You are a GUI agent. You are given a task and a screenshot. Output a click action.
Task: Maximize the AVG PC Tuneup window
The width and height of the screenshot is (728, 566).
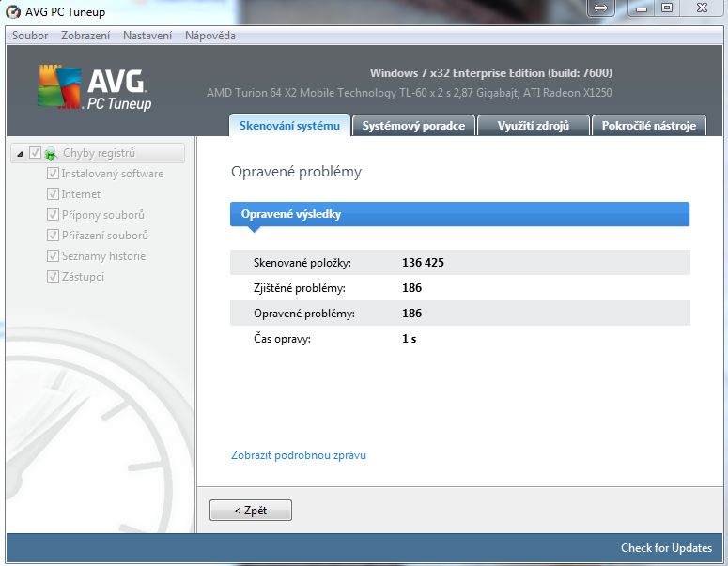(x=667, y=8)
